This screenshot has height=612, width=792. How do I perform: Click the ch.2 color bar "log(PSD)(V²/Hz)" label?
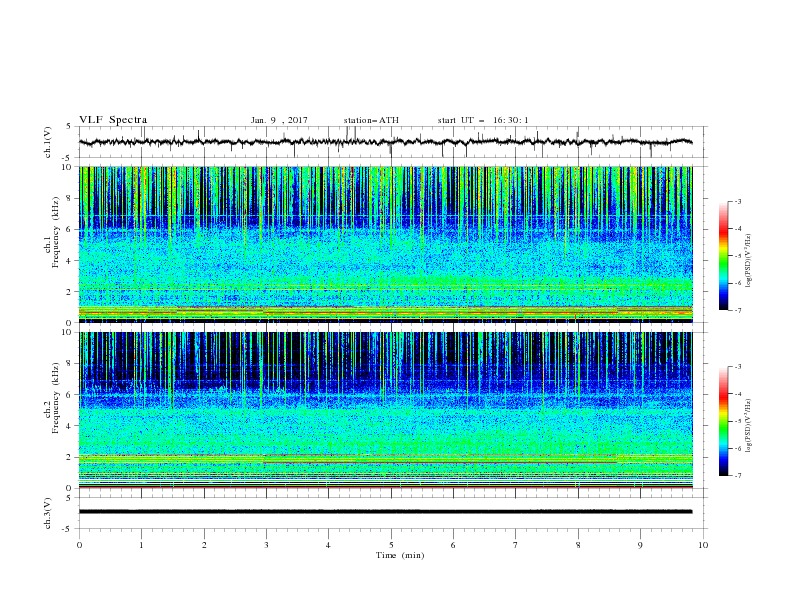[748, 425]
